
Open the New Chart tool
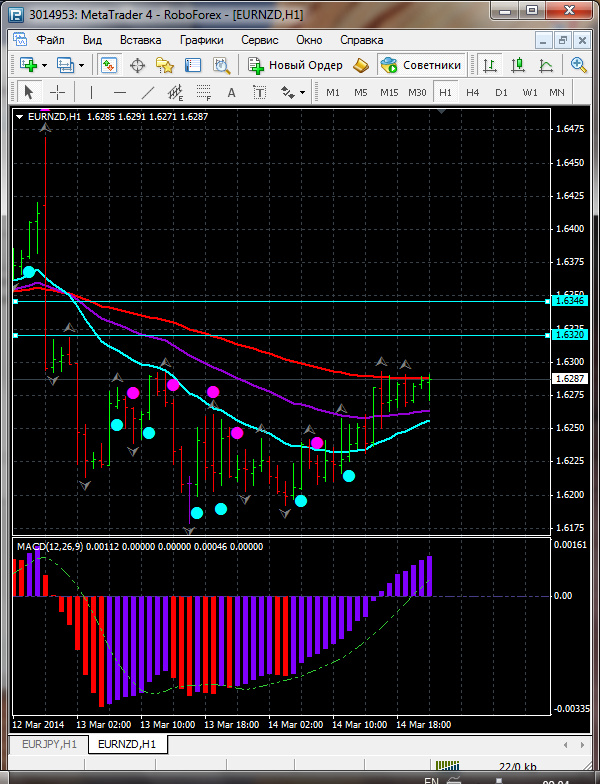[28, 65]
